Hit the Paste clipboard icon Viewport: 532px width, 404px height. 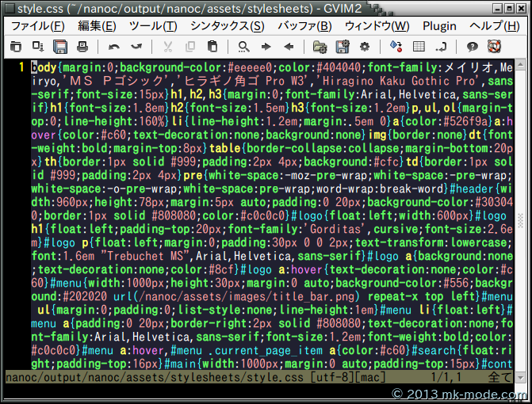[x=212, y=47]
